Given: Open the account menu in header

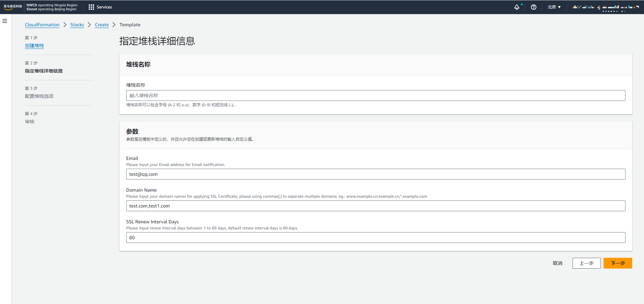Looking at the screenshot, I should click(x=605, y=7).
